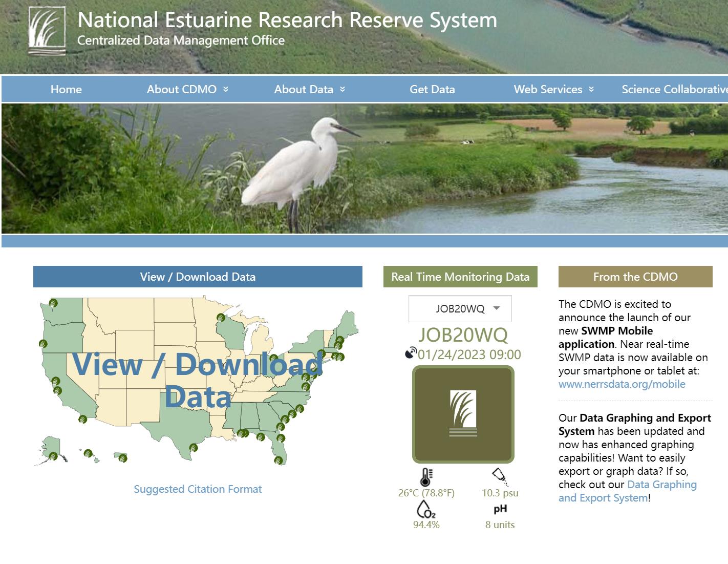Click the salinity icon above 10.3 psu
This screenshot has height=564, width=728.
click(x=500, y=476)
